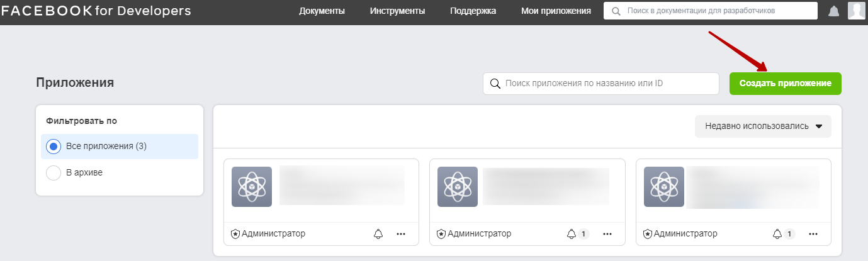The image size is (868, 261).
Task: Click the bell icon on the third app card
Action: (777, 234)
